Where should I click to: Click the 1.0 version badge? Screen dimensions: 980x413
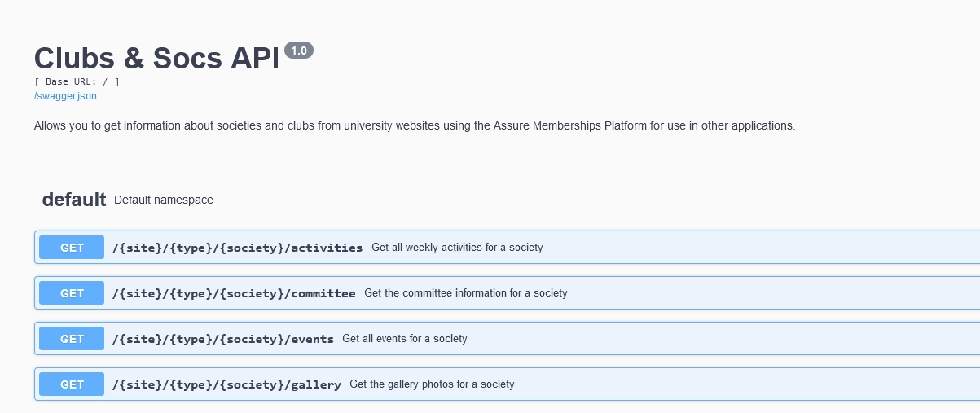[x=298, y=51]
